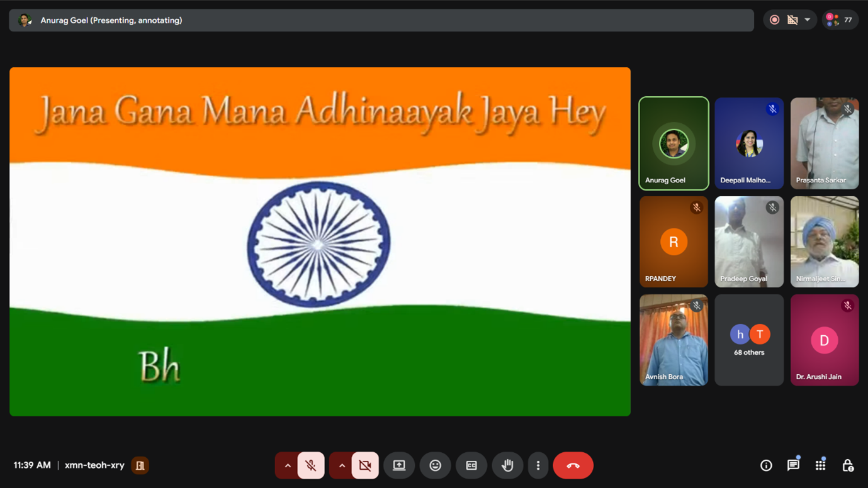868x488 pixels.
Task: Select Prasanta Sarkar's video tile
Action: coord(825,143)
